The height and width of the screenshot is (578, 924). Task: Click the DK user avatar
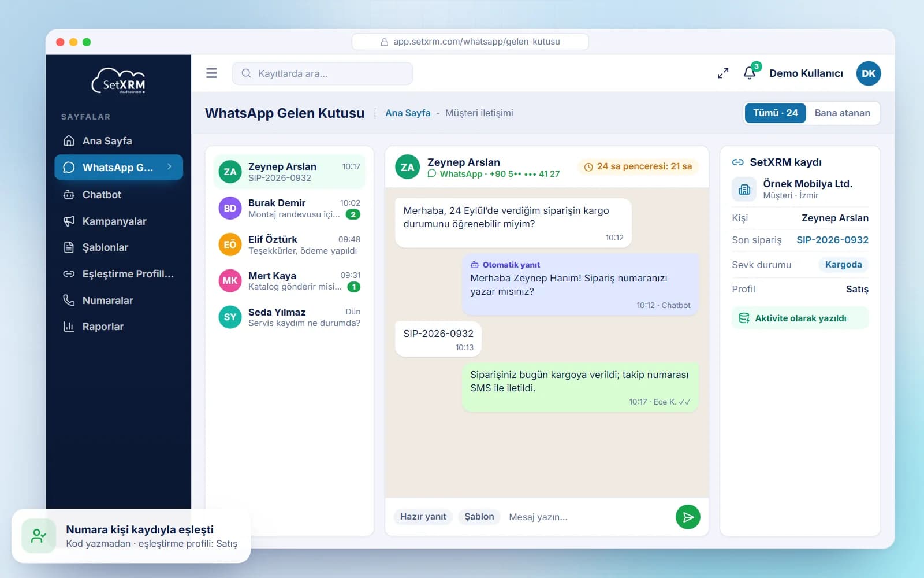(869, 73)
